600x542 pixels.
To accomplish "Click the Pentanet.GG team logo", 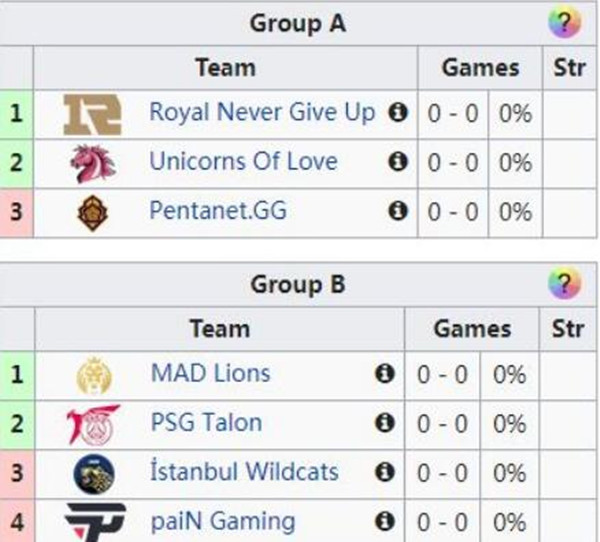I will (x=93, y=213).
